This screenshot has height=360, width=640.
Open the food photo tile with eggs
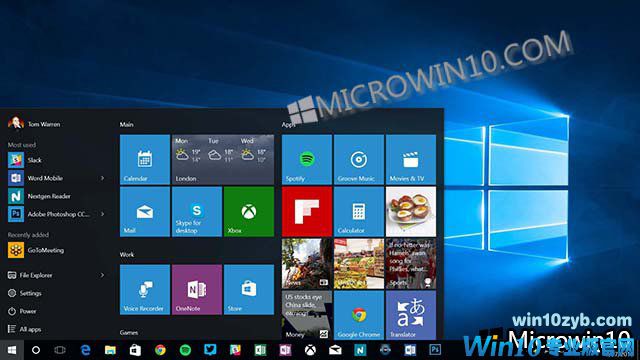pos(411,211)
